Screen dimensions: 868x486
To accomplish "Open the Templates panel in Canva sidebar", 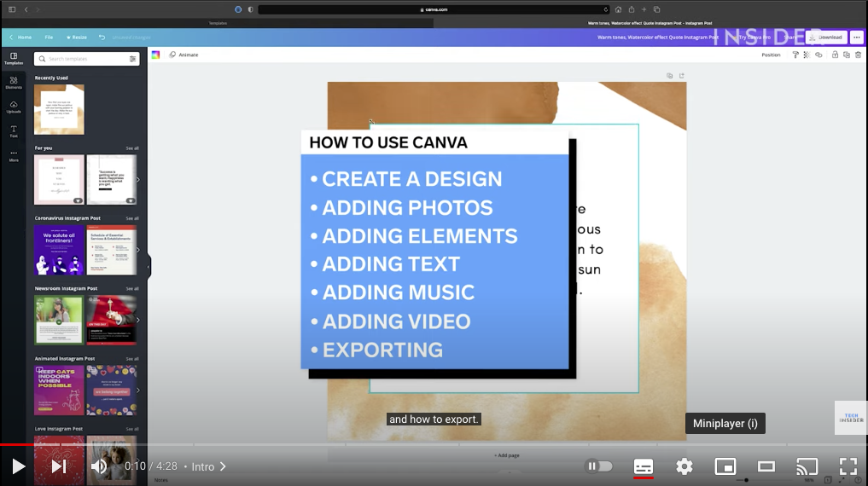I will click(14, 59).
